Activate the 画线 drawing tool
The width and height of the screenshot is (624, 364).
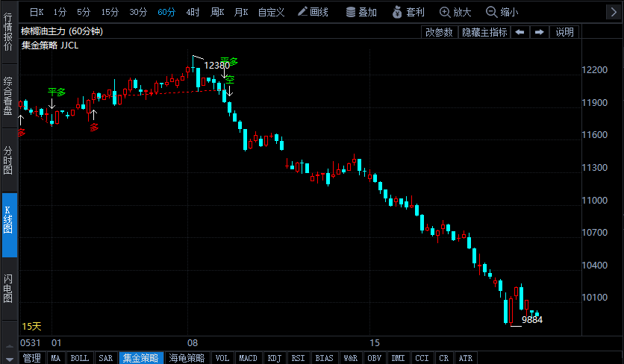(313, 13)
